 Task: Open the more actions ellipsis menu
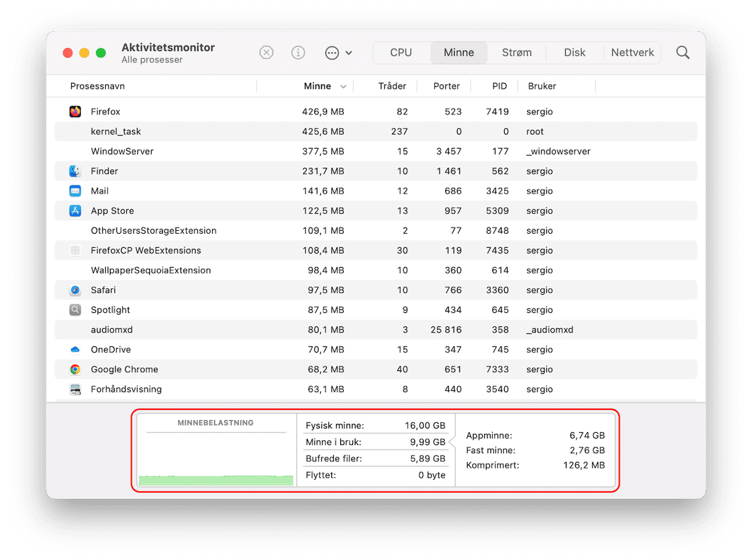coord(338,53)
